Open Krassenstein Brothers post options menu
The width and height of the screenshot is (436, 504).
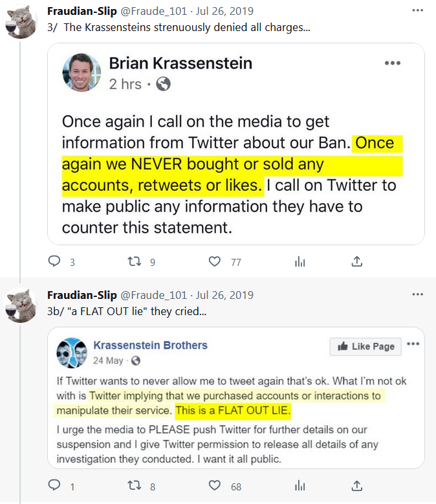415,346
